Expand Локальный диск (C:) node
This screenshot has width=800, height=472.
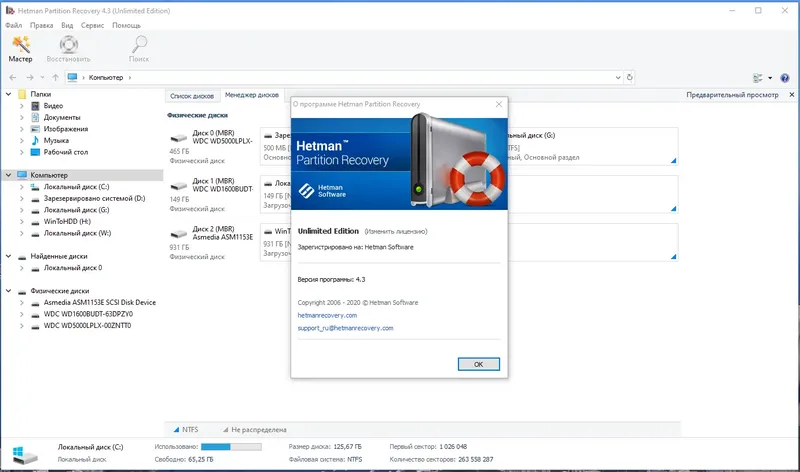[x=21, y=187]
